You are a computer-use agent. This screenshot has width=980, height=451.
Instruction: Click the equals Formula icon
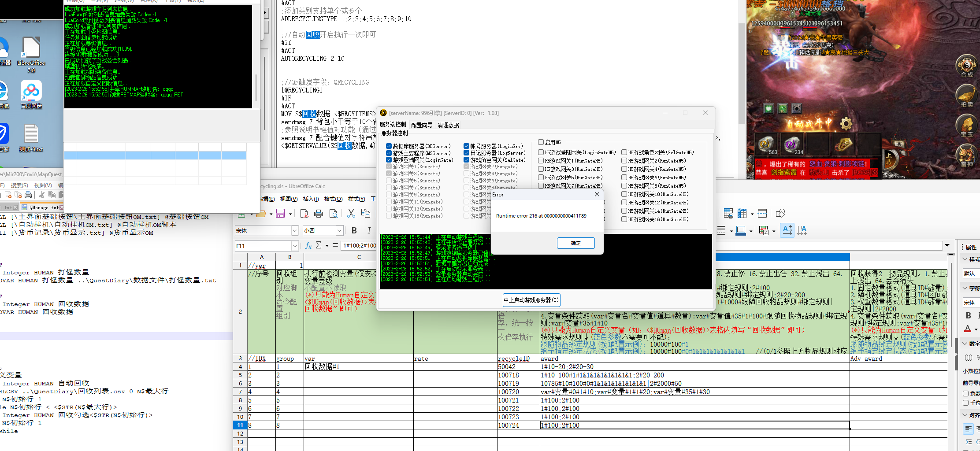tap(335, 245)
